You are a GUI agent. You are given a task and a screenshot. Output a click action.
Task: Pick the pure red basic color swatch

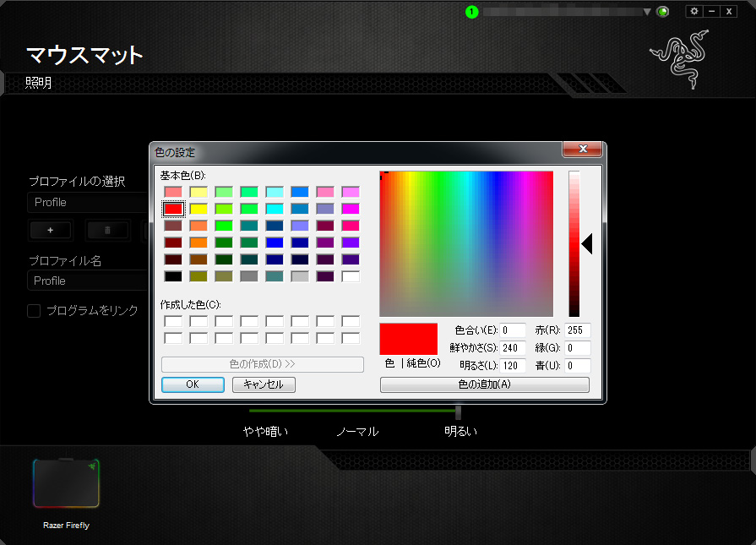click(x=173, y=209)
